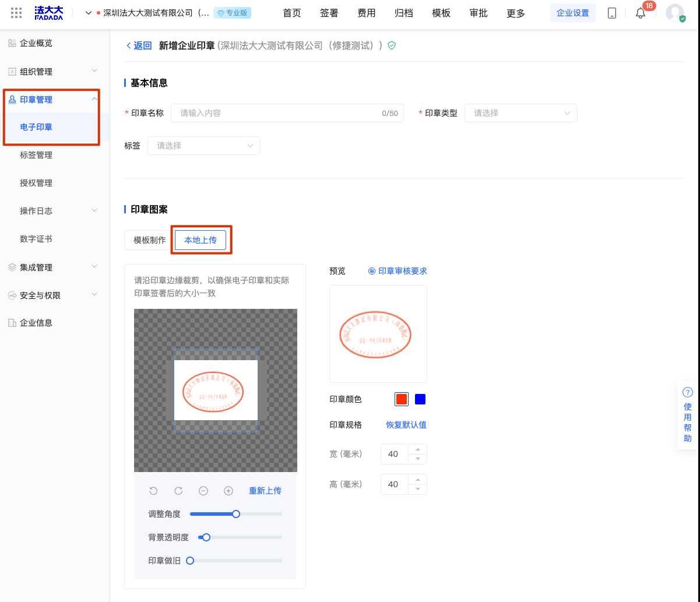Click the 背景透明度 slider handle
The image size is (700, 602).
click(206, 537)
